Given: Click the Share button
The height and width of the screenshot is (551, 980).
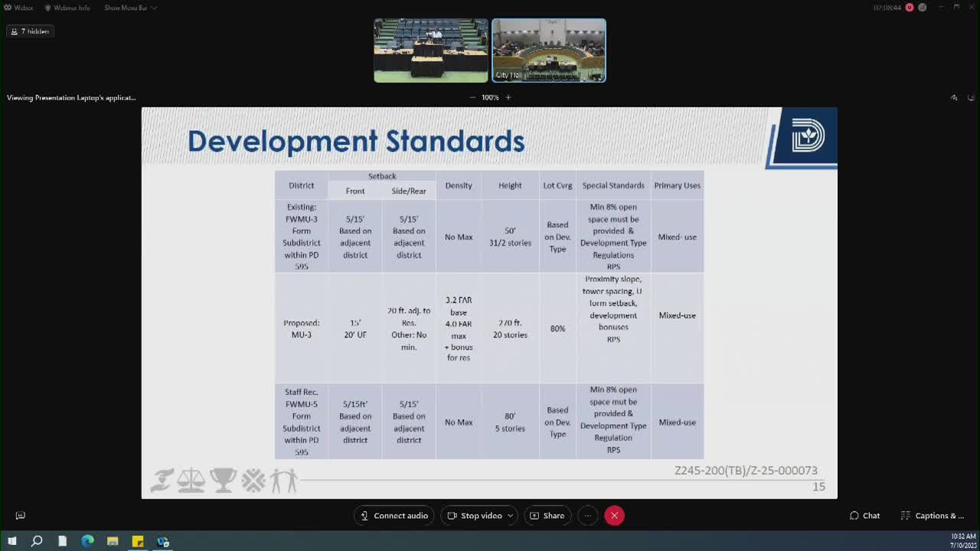Looking at the screenshot, I should (547, 516).
